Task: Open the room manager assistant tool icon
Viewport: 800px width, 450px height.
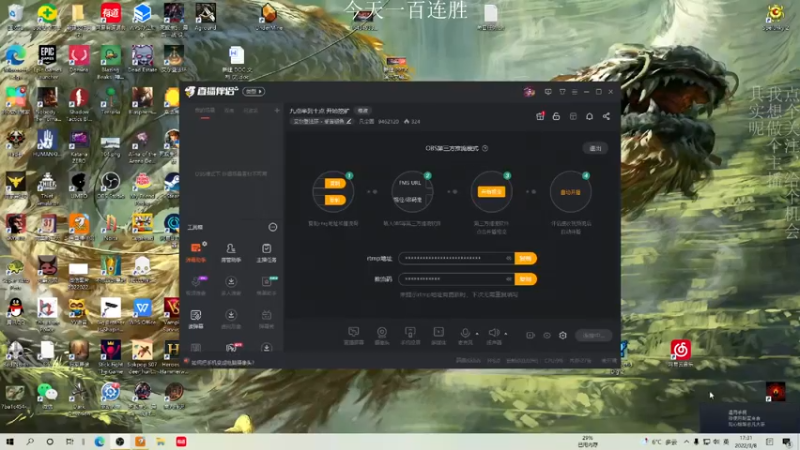Action: tap(231, 252)
